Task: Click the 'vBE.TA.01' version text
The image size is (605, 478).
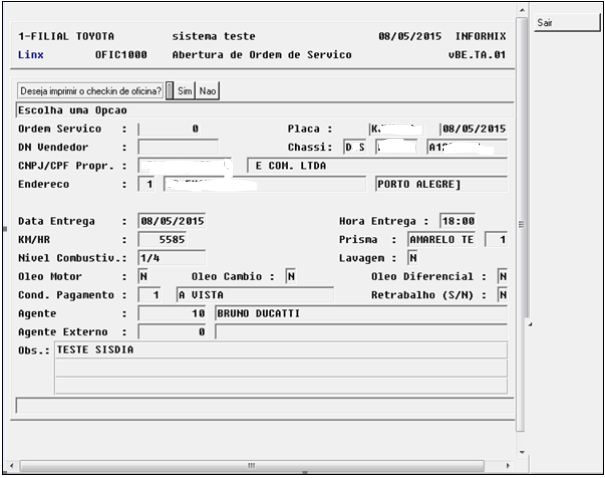Action: [477, 55]
